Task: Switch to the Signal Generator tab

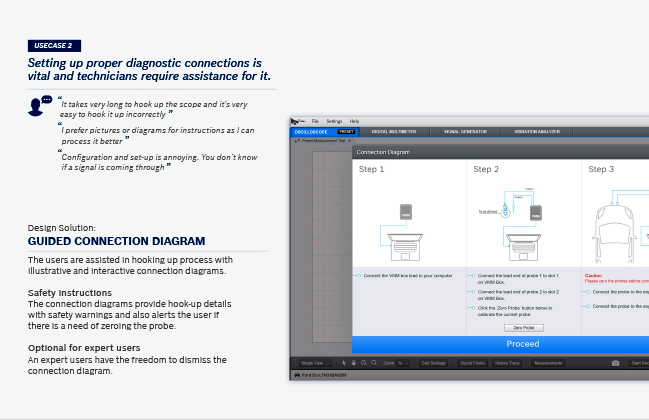Action: pos(465,131)
